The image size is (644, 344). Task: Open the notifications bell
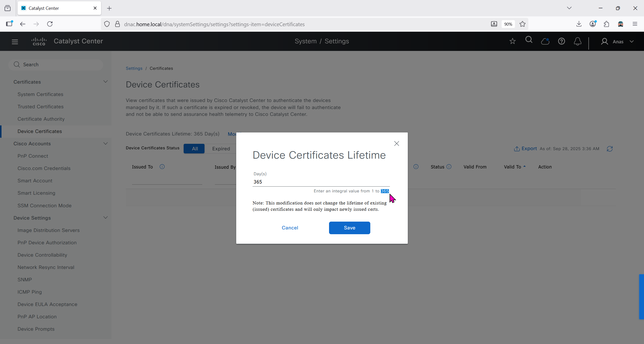click(x=578, y=41)
